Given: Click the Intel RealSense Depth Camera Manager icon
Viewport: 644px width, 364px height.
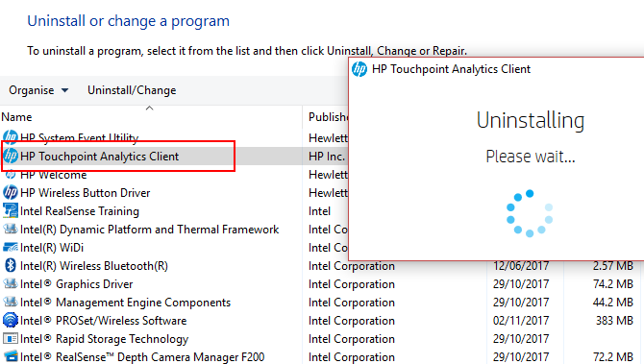Looking at the screenshot, I should click(x=11, y=356).
